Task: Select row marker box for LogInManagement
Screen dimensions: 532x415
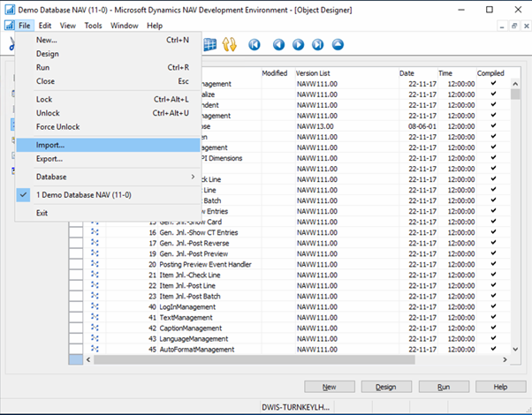Action: 76,306
